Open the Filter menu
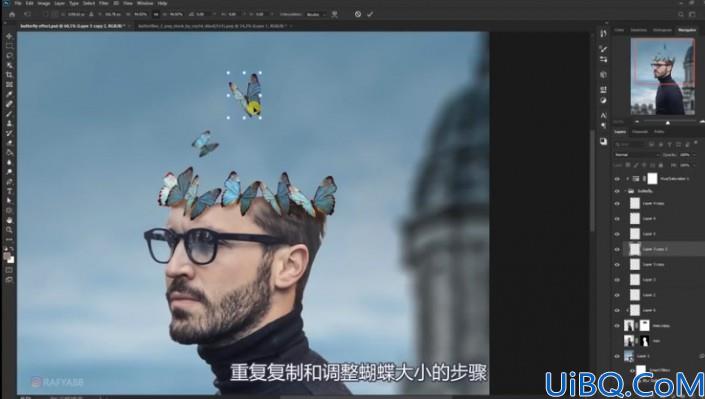 [104, 3]
